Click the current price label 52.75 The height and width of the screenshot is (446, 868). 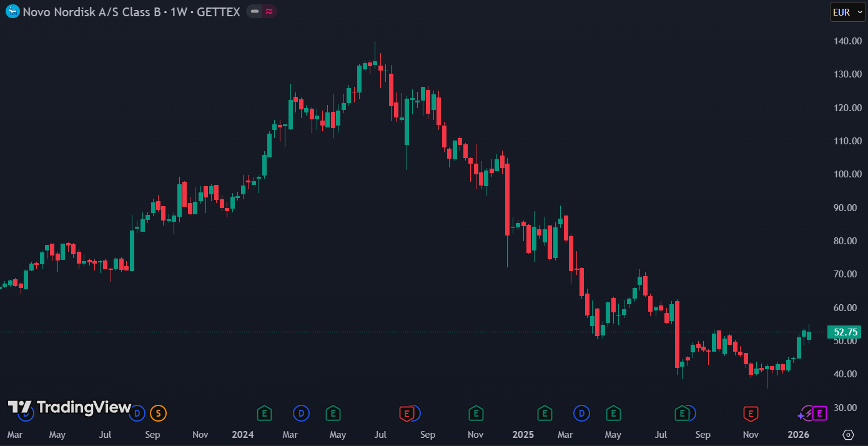tap(844, 332)
